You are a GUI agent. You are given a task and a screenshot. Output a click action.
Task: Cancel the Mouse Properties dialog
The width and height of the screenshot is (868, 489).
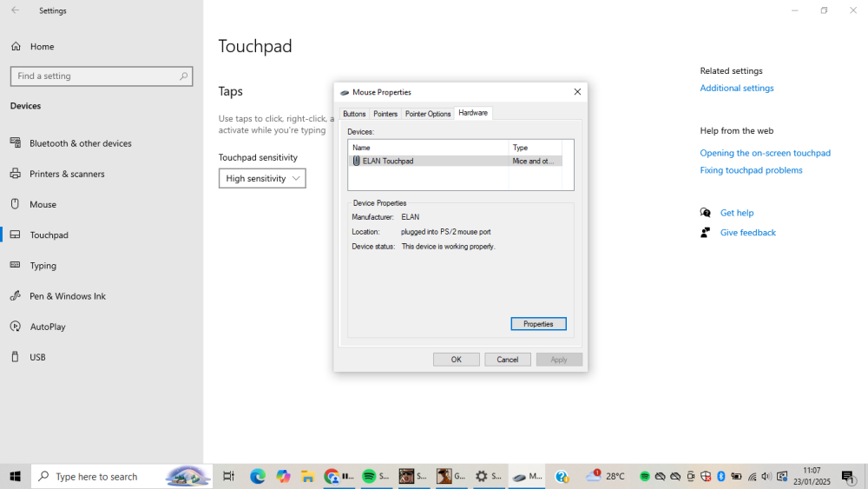click(x=508, y=360)
